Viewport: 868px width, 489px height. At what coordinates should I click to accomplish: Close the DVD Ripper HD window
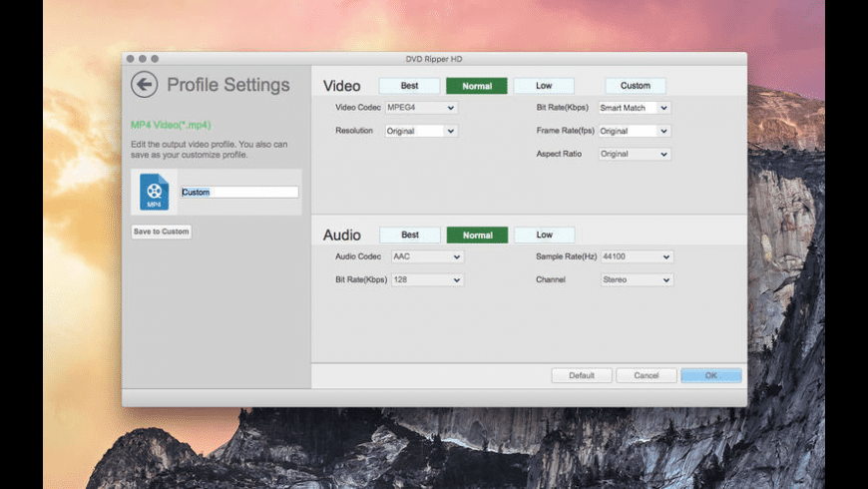point(130,59)
